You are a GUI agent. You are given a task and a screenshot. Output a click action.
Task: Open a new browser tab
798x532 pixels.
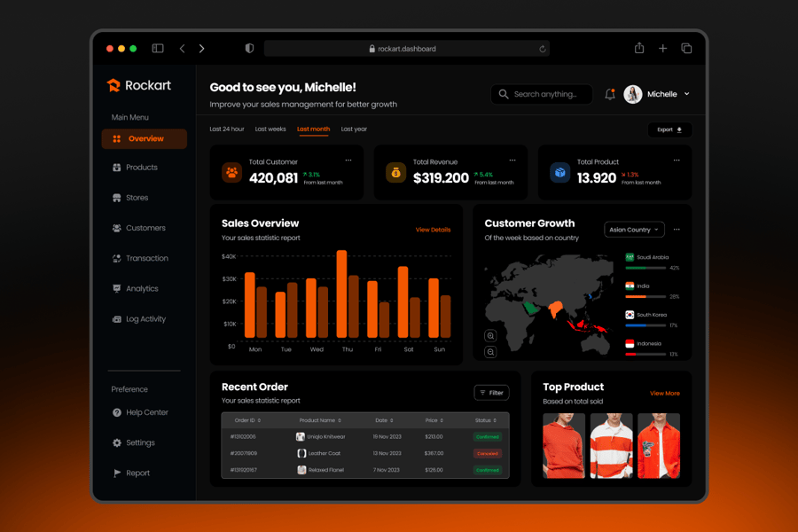pos(662,49)
